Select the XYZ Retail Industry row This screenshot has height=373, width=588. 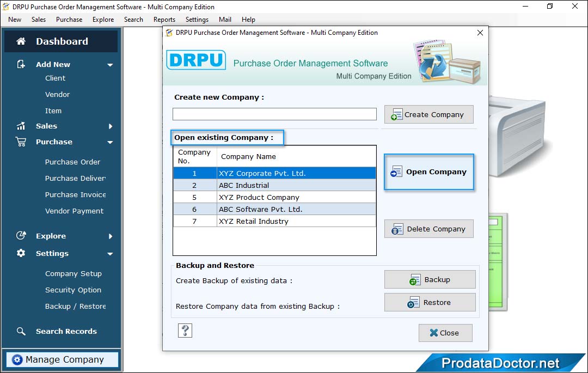click(274, 221)
